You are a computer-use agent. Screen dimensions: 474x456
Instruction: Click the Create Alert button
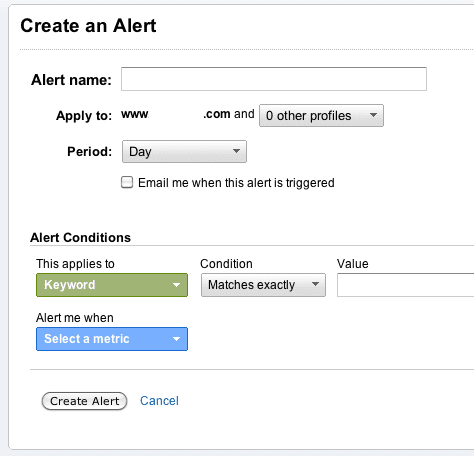pos(84,401)
